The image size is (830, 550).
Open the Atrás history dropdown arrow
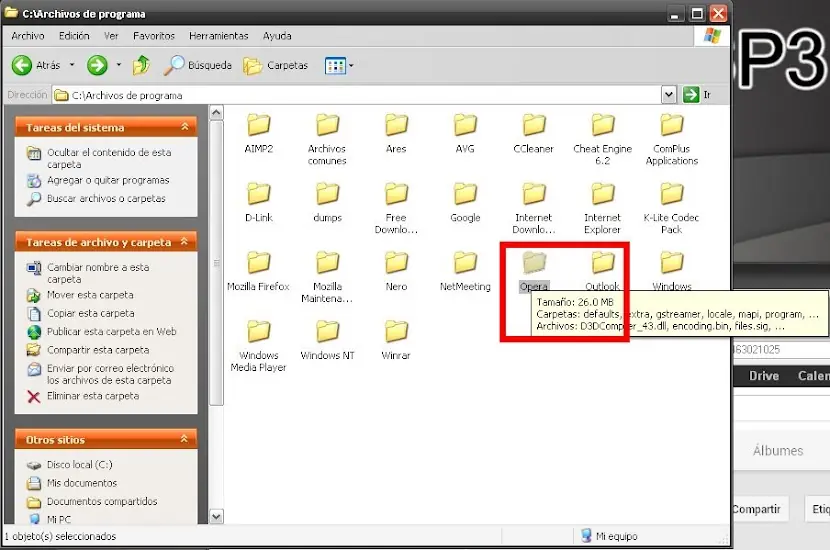(72, 65)
